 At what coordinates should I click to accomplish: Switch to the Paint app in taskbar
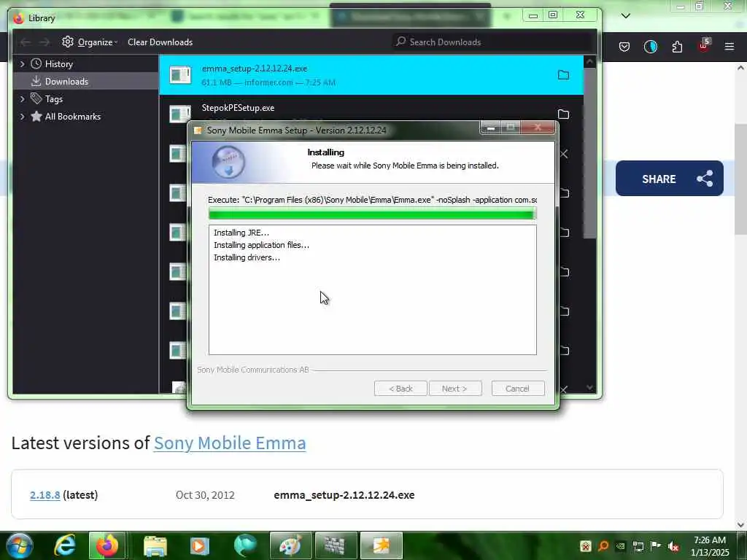pos(290,545)
